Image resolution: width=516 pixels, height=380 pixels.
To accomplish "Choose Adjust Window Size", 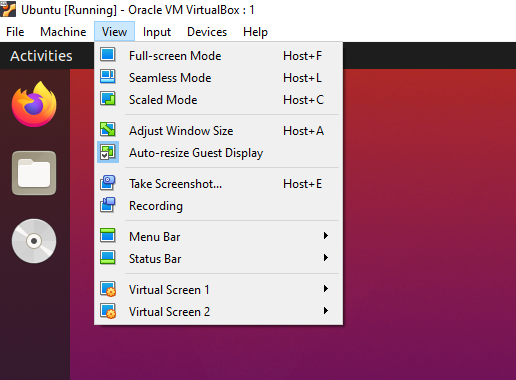I will (219, 131).
